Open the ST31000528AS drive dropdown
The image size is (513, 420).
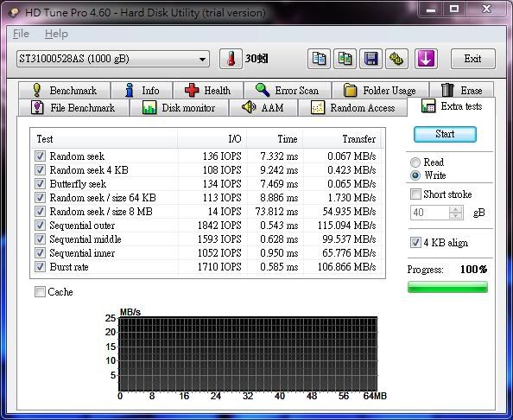click(x=113, y=59)
